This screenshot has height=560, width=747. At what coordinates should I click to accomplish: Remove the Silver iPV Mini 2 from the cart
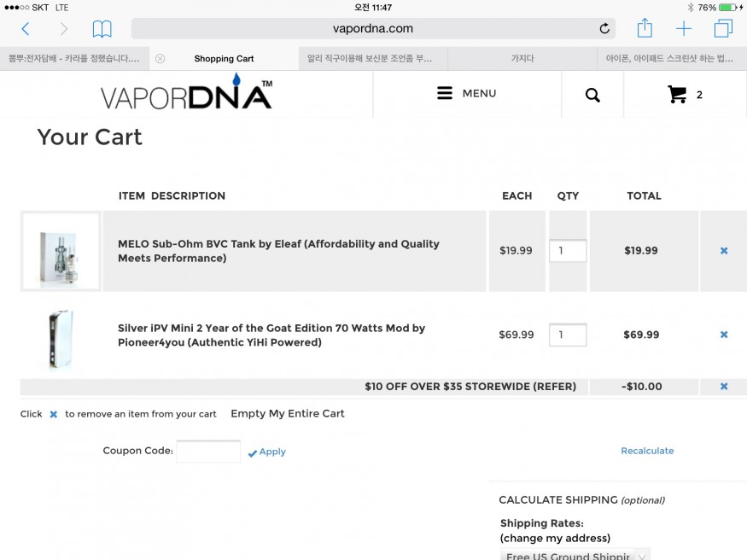pyautogui.click(x=724, y=335)
